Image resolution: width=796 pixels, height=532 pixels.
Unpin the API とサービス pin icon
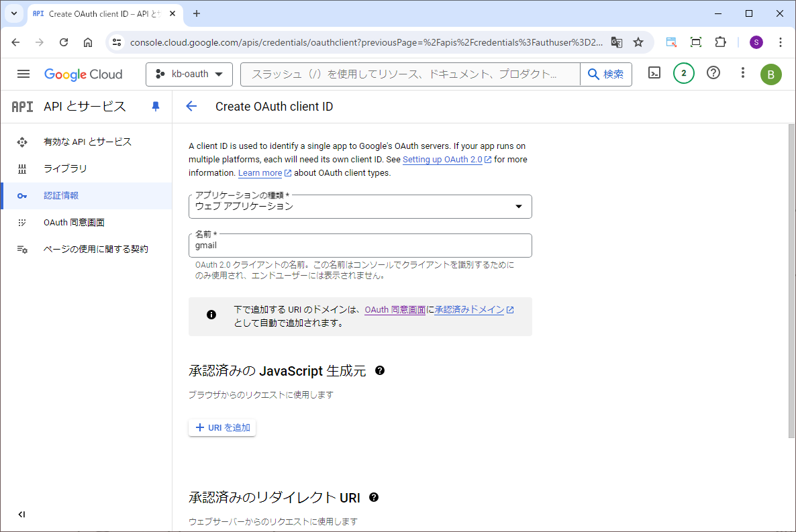click(x=156, y=107)
